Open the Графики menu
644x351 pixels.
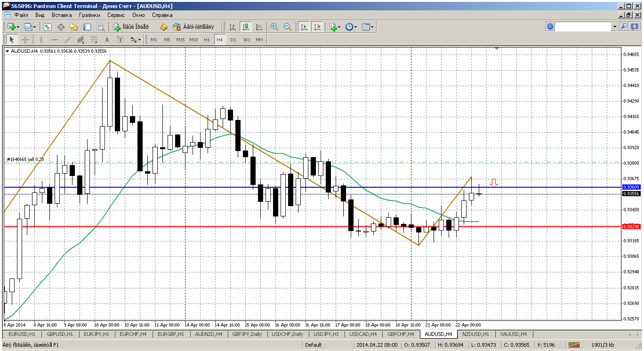(x=89, y=15)
